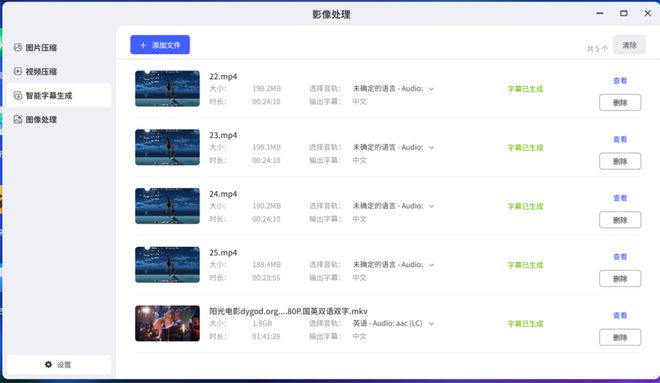Image resolution: width=660 pixels, height=383 pixels.
Task: Close the 影像处理 window
Action: tap(648, 13)
